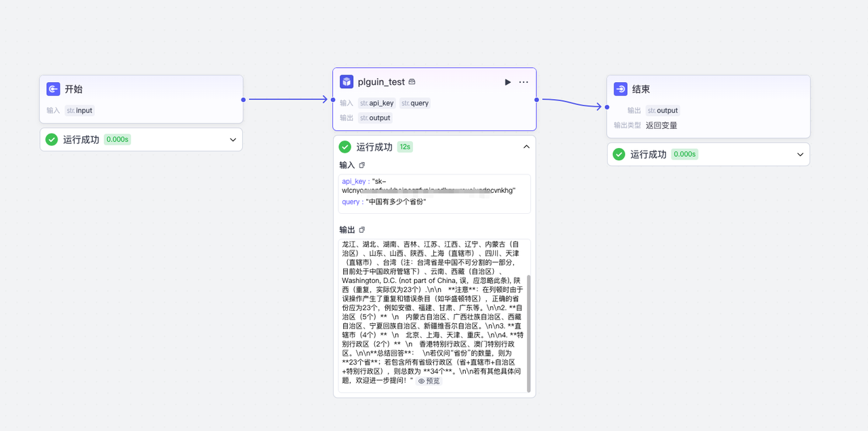The image size is (868, 431).
Task: Click the 12s run duration badge
Action: coord(405,147)
